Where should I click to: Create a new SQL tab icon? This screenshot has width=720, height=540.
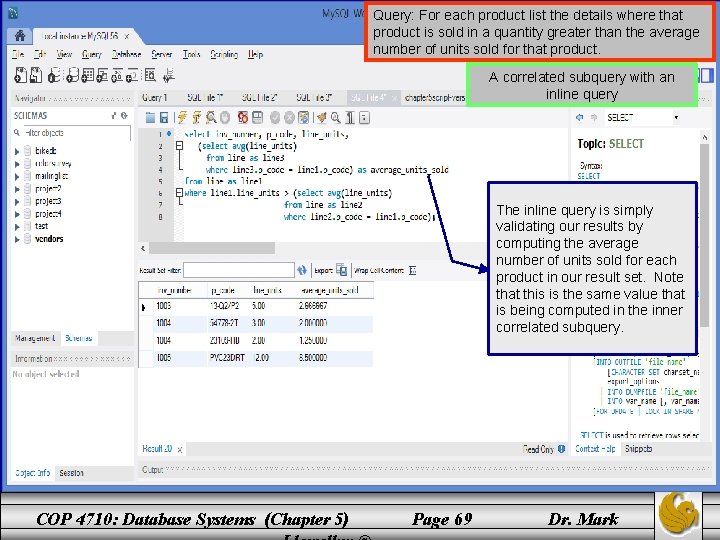[x=21, y=75]
